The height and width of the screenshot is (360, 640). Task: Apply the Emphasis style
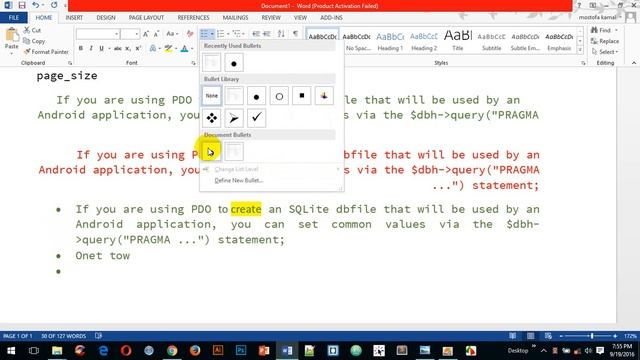(x=559, y=41)
